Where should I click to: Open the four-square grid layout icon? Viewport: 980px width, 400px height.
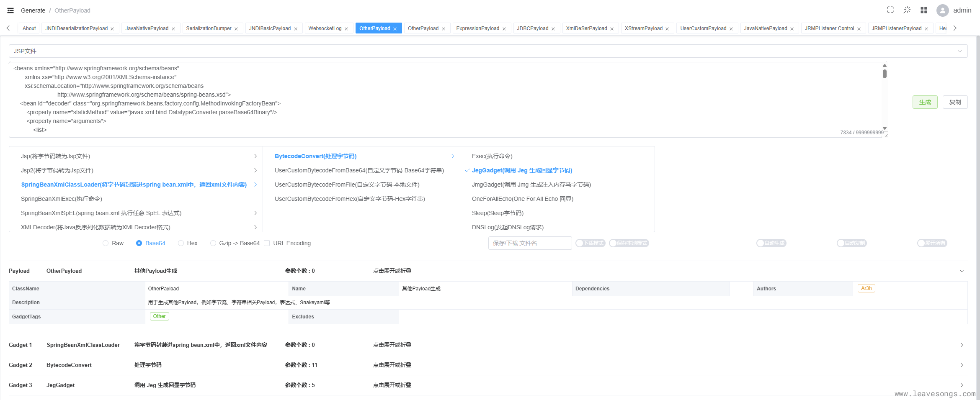click(x=924, y=10)
